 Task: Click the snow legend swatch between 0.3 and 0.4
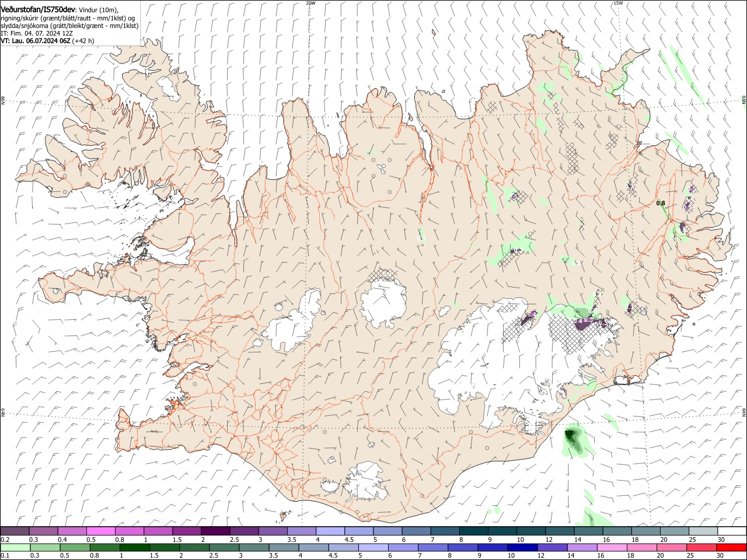tap(44, 531)
